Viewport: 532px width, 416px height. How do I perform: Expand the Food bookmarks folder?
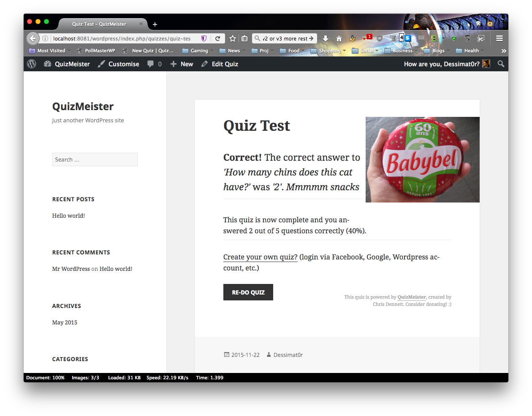(x=292, y=51)
